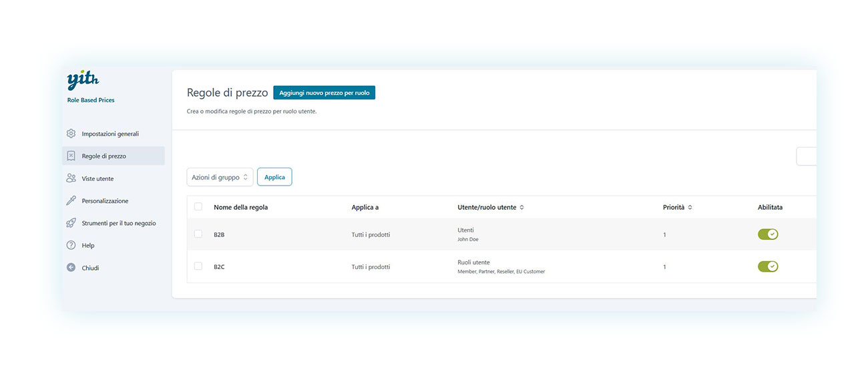
Task: Click the Viste utente people icon
Action: pyautogui.click(x=71, y=178)
